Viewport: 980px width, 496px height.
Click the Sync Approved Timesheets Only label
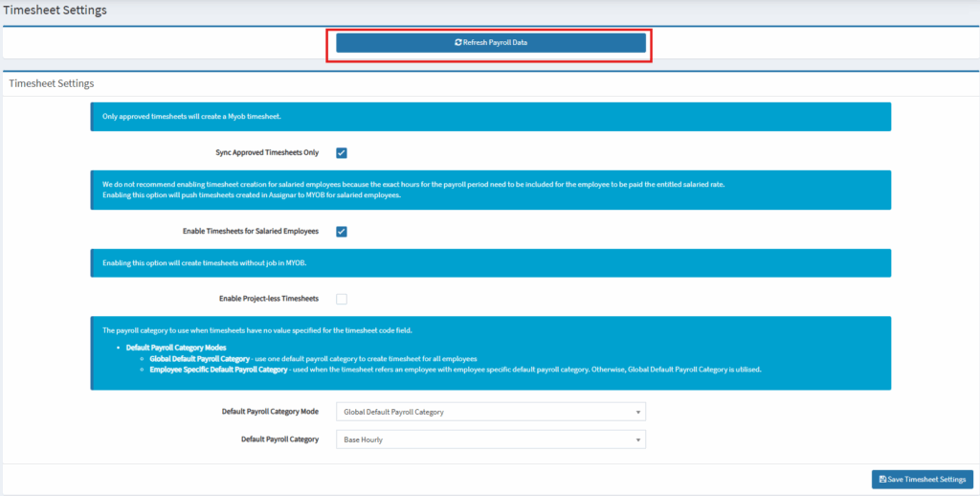tap(267, 152)
